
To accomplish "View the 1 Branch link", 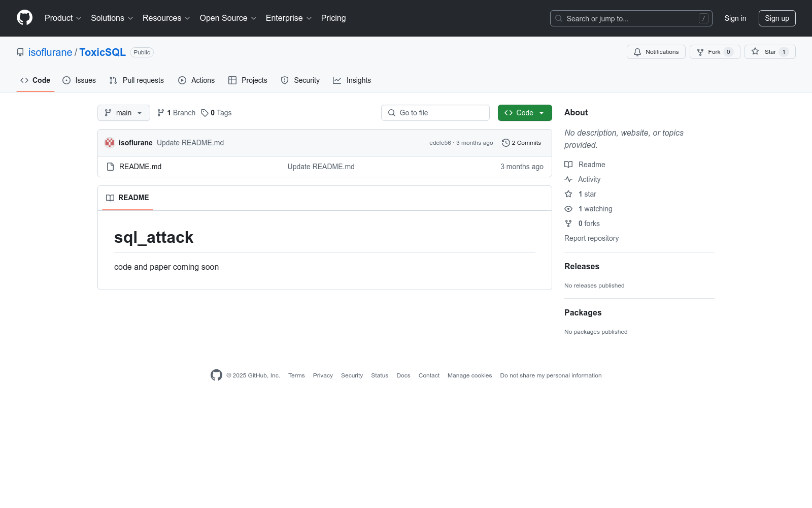I will (x=176, y=113).
